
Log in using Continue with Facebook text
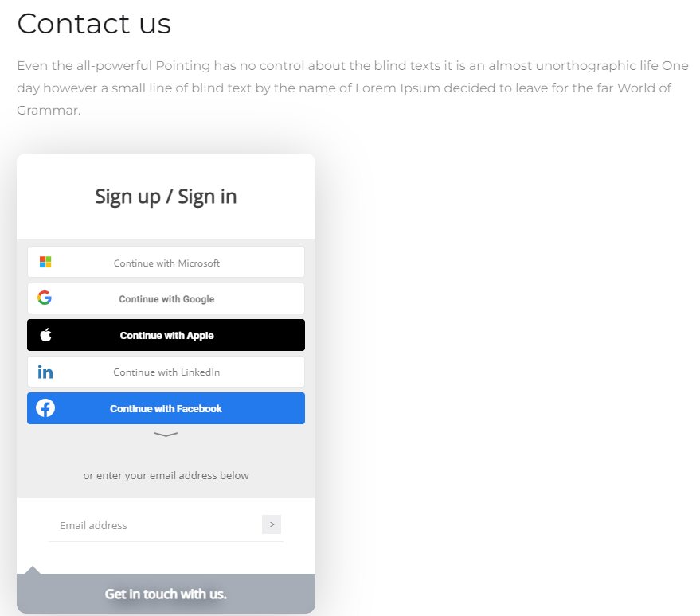click(166, 408)
